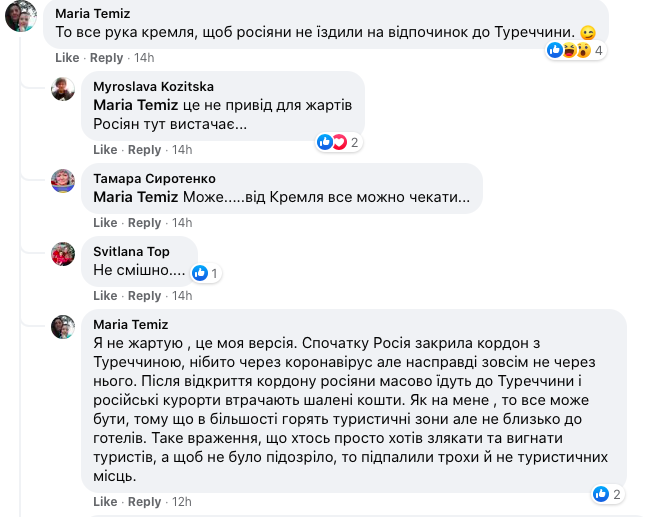
Task: Click Maria Temiz's avatar on the long reply
Action: (63, 326)
